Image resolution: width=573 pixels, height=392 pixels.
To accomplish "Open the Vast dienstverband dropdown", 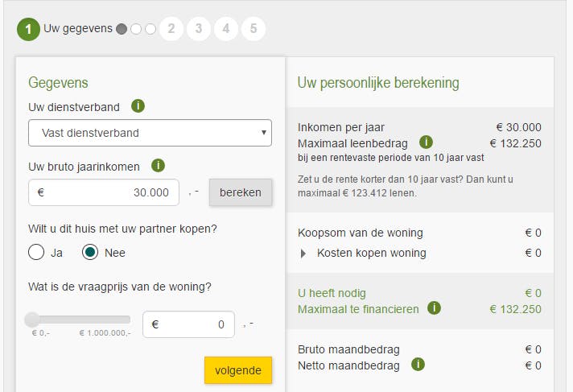I will [150, 133].
